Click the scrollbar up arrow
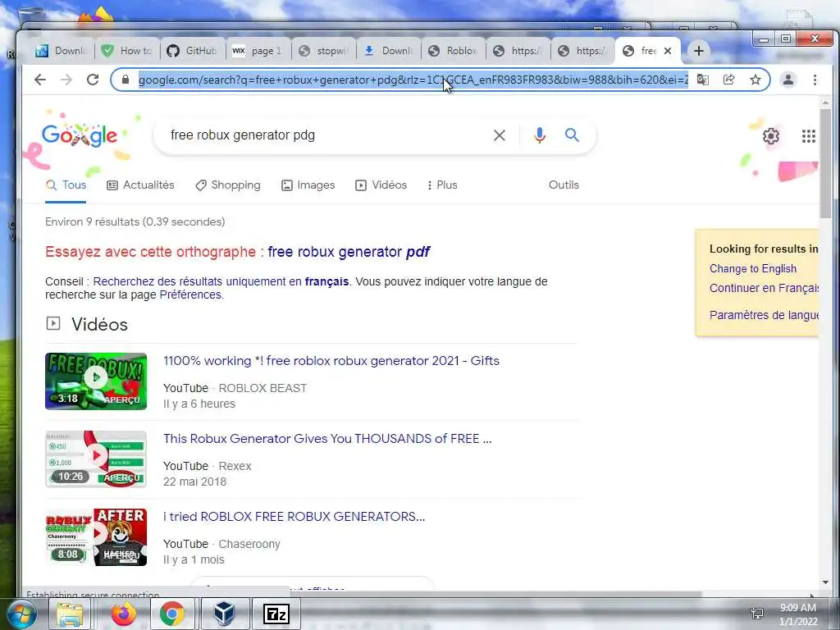The image size is (840, 630). click(825, 103)
